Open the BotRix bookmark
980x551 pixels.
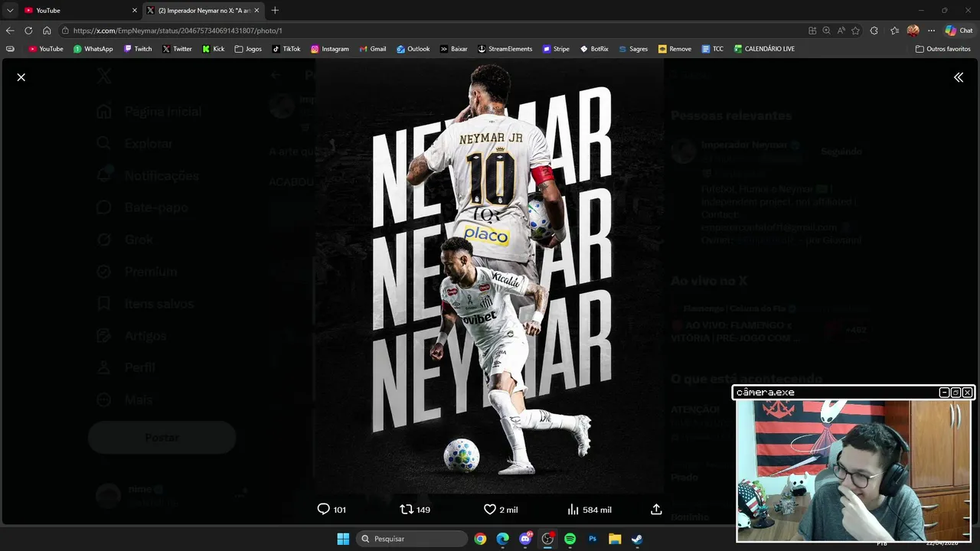594,48
